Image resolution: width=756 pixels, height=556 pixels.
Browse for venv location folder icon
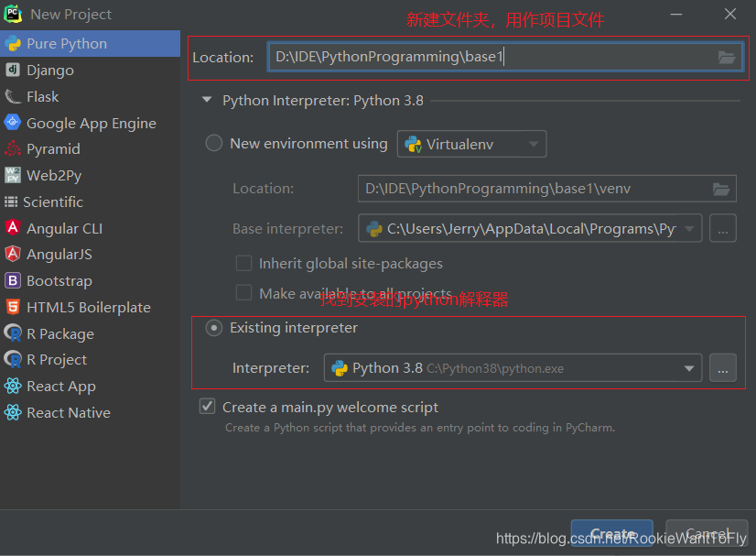721,189
